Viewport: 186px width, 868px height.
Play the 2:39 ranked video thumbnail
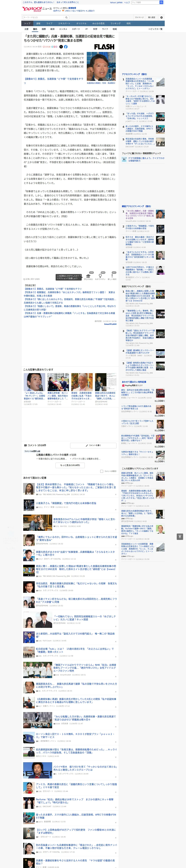point(160,334)
